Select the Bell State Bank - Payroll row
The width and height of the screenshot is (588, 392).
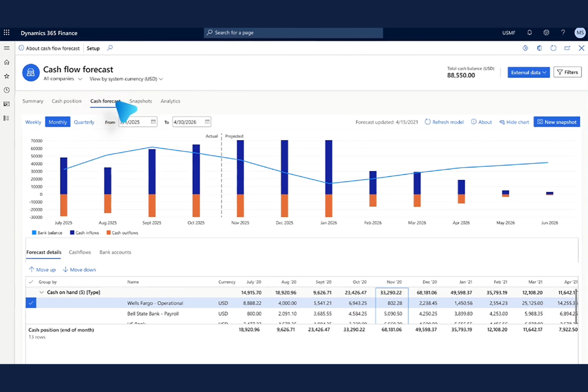click(x=301, y=314)
